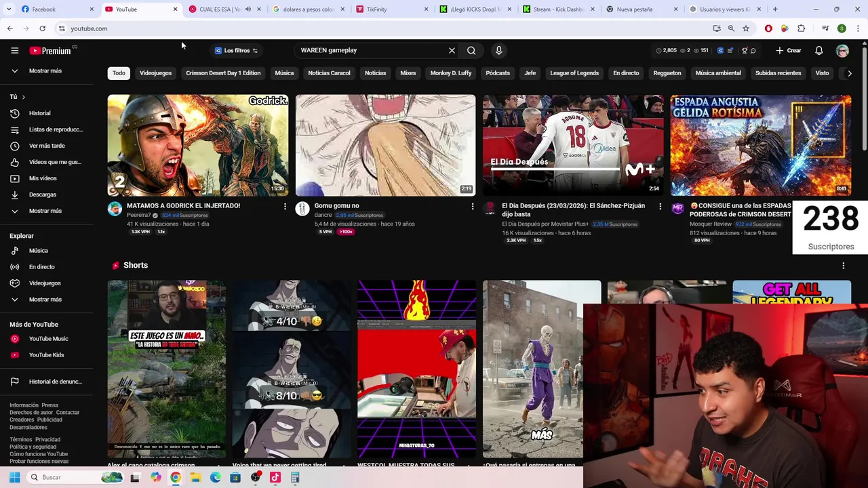Open the TikTok app on taskbar
Image resolution: width=868 pixels, height=488 pixels.
[x=275, y=477]
